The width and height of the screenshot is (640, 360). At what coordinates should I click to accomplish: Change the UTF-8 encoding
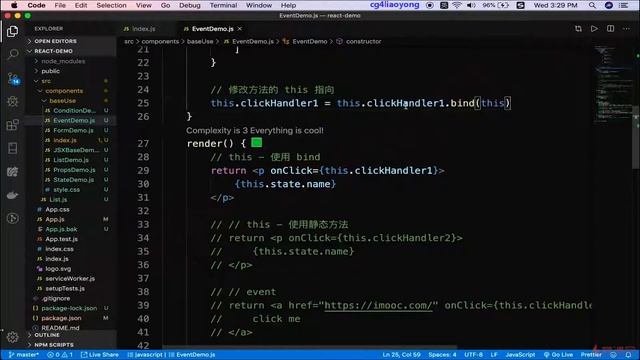(473, 355)
